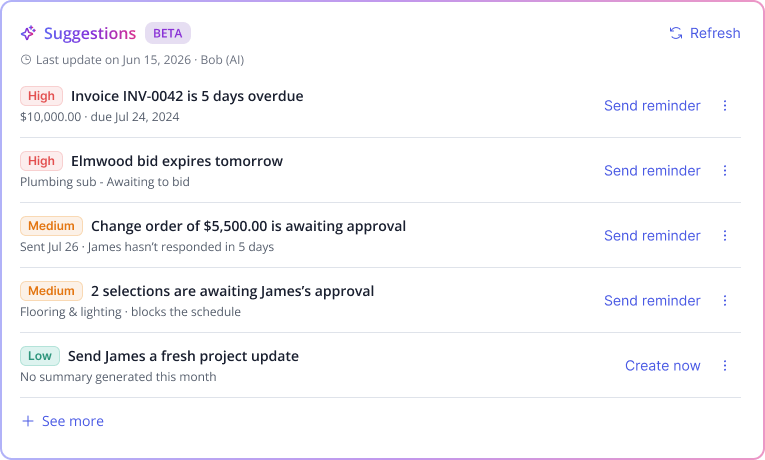The height and width of the screenshot is (460, 765).
Task: Open three-dot menu for Elmwood bid row
Action: pos(725,170)
